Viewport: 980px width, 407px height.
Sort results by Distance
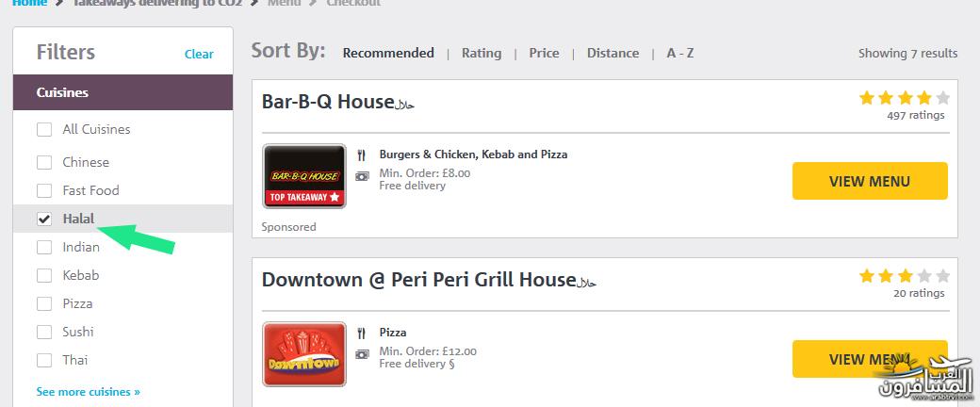click(x=612, y=53)
